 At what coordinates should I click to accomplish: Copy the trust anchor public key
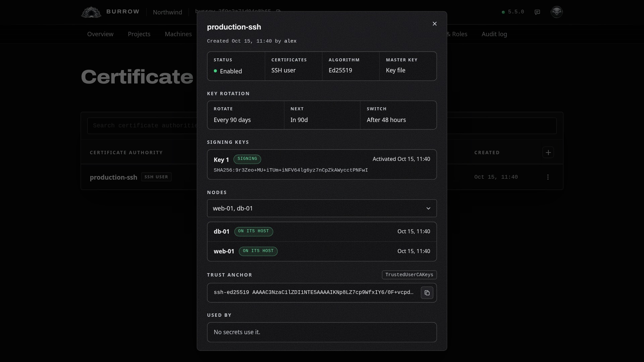tap(427, 293)
